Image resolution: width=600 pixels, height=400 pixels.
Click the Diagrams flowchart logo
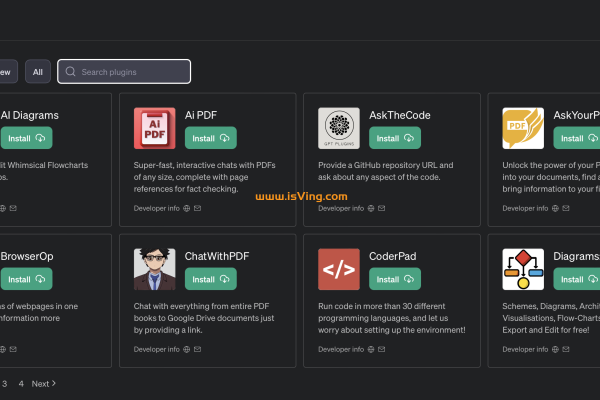coord(523,269)
